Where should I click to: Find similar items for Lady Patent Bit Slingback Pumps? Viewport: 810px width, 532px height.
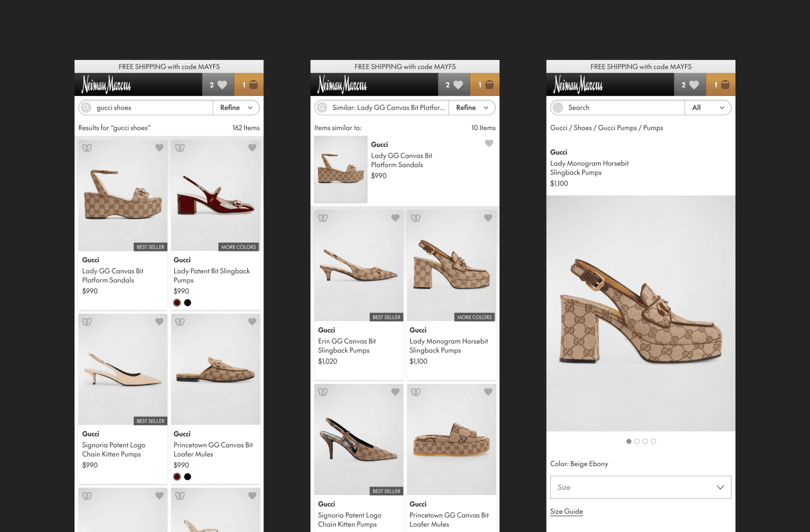[180, 148]
